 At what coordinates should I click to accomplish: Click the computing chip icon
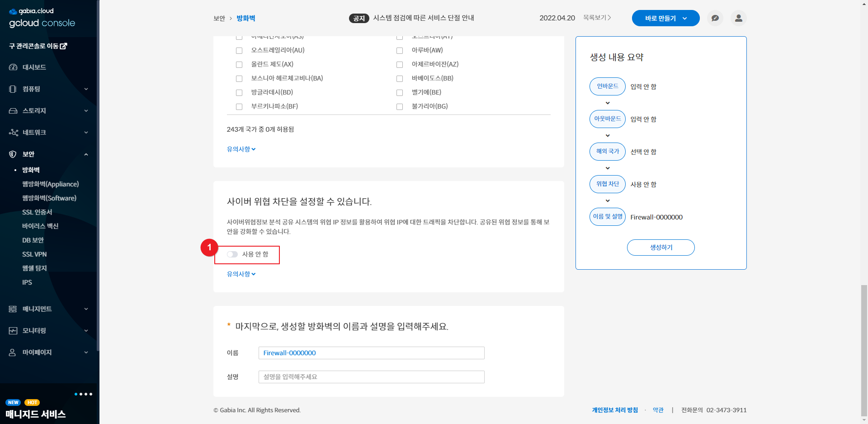click(13, 89)
